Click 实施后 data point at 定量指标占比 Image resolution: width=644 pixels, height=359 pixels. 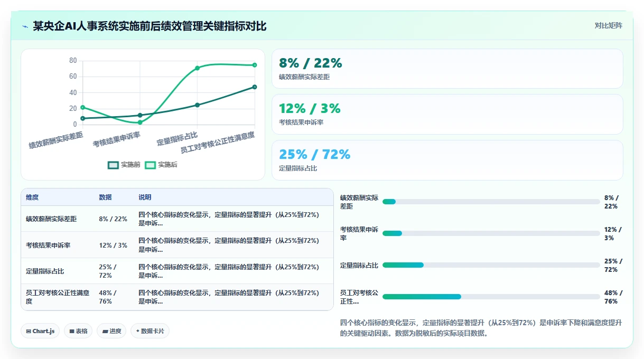click(197, 68)
